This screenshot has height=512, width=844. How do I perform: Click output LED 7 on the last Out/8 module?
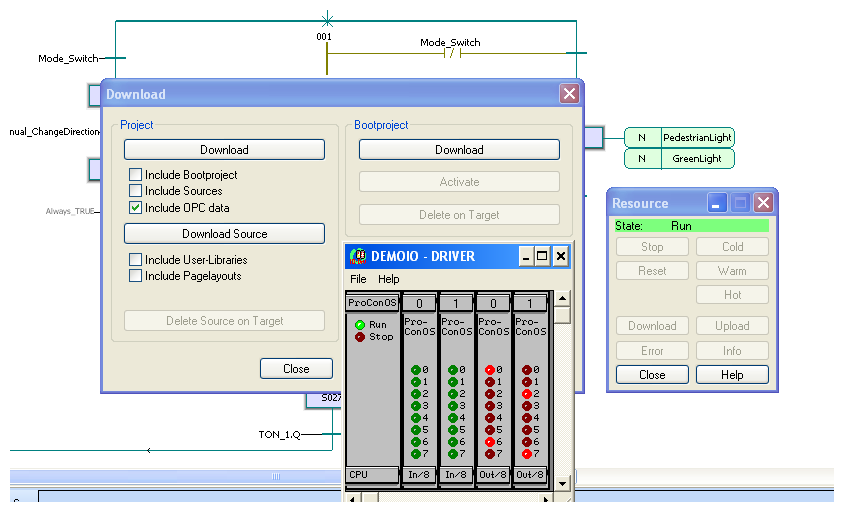(x=526, y=454)
